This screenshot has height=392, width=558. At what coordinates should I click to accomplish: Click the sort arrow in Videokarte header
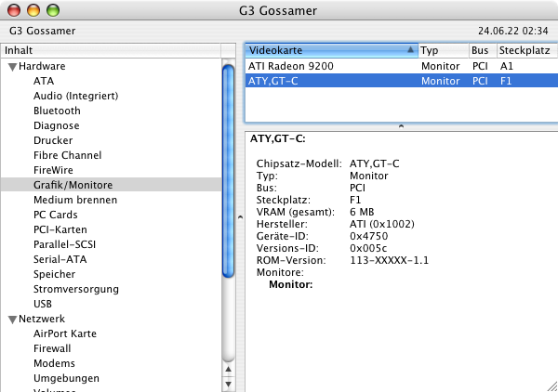410,50
